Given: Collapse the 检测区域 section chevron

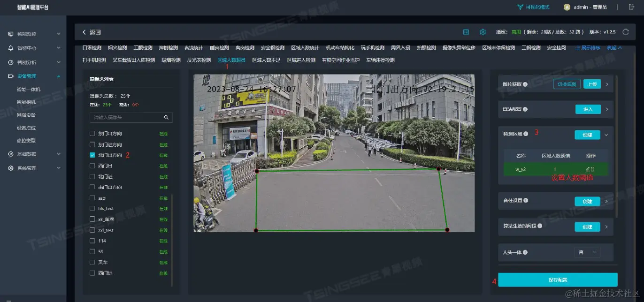Looking at the screenshot, I should coord(606,135).
